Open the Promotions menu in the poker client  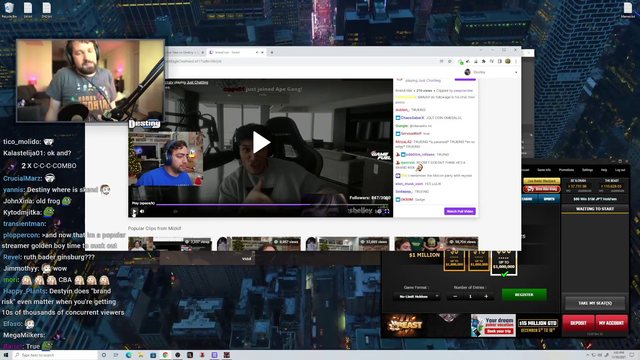566,170
